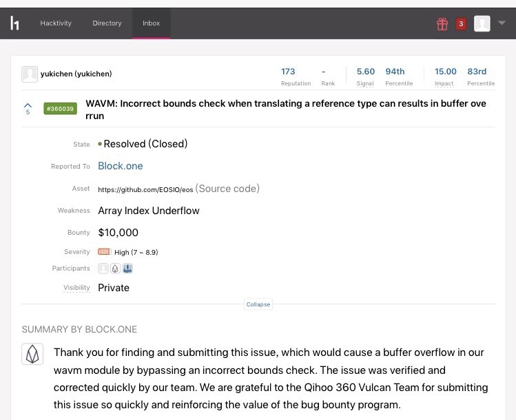The width and height of the screenshot is (516, 420).
Task: Click yukichen's profile avatar
Action: click(x=30, y=74)
